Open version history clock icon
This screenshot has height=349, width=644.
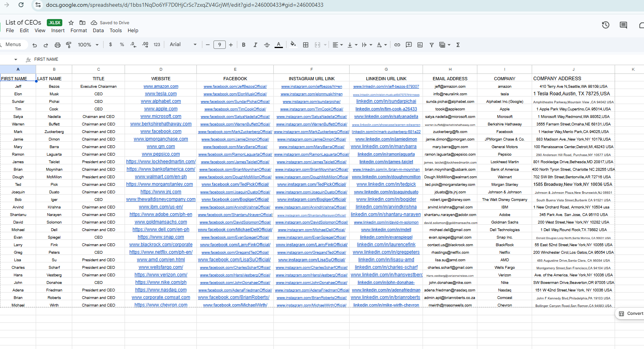click(x=606, y=25)
